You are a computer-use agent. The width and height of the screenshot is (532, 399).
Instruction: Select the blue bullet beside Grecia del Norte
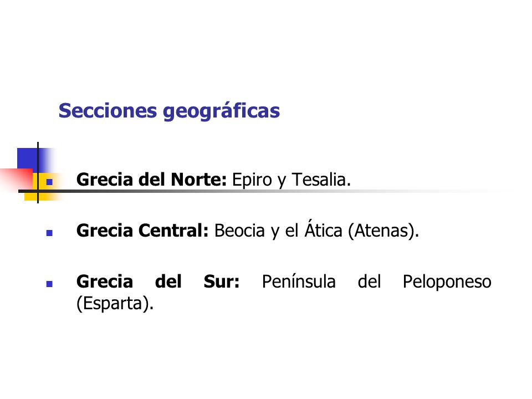pos(49,182)
